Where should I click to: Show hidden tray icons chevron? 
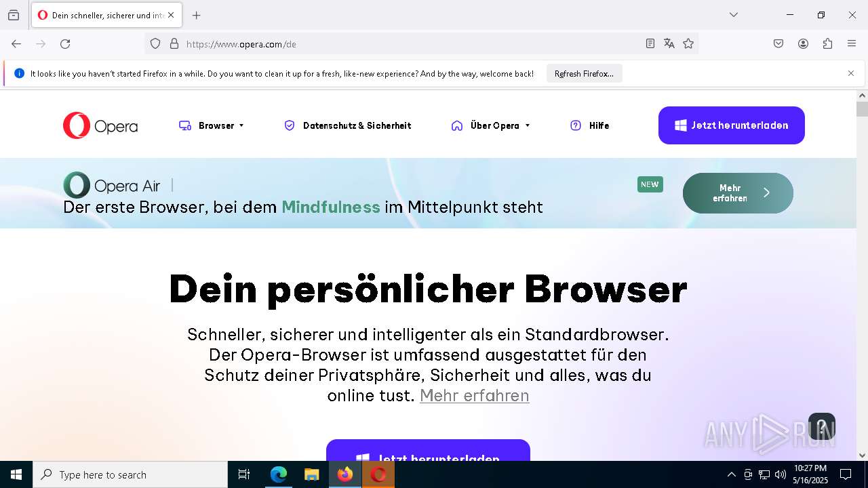tap(731, 474)
